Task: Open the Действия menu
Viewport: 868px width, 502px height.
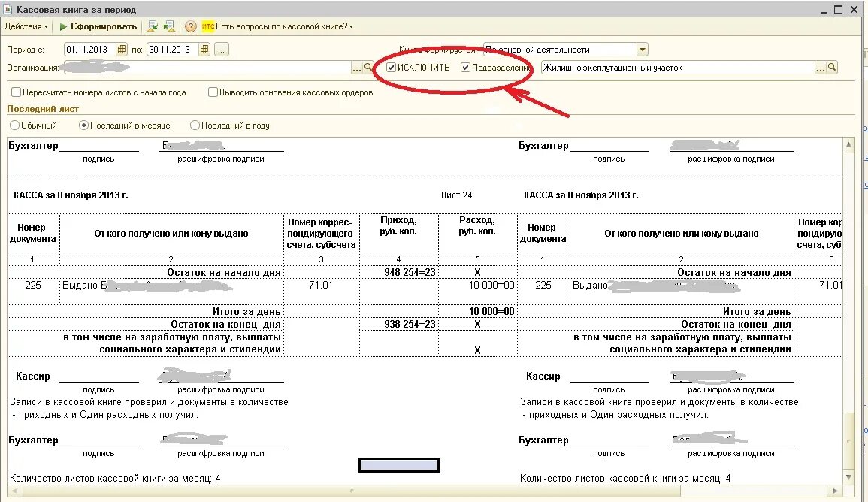Action: (26, 26)
